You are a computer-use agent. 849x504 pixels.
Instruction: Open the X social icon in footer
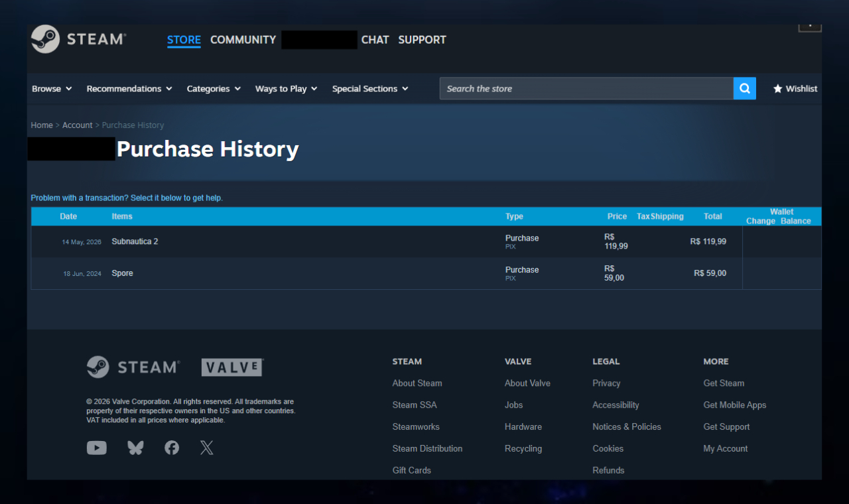point(207,448)
